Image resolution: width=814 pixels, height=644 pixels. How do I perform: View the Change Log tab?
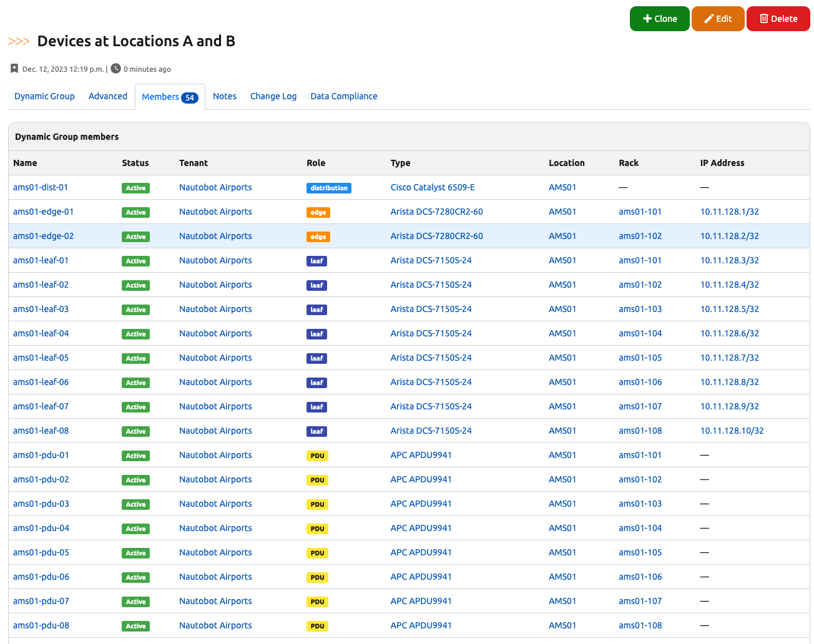coord(273,96)
